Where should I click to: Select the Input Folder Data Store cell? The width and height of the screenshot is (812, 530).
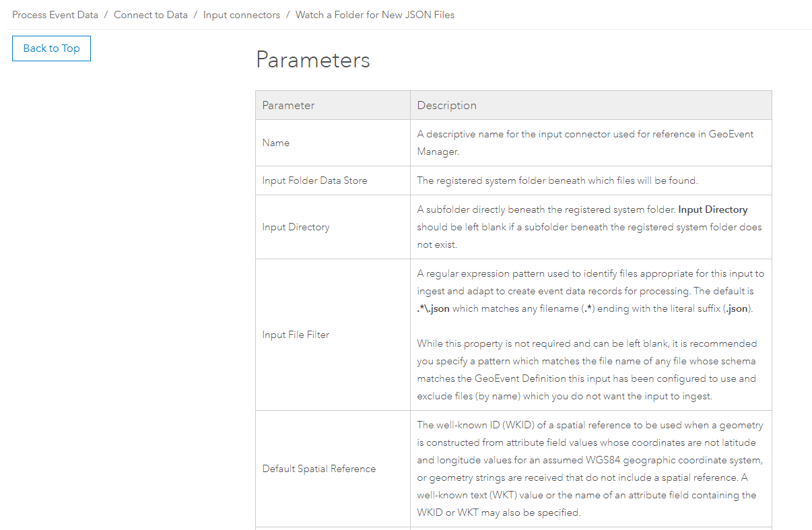click(x=315, y=180)
